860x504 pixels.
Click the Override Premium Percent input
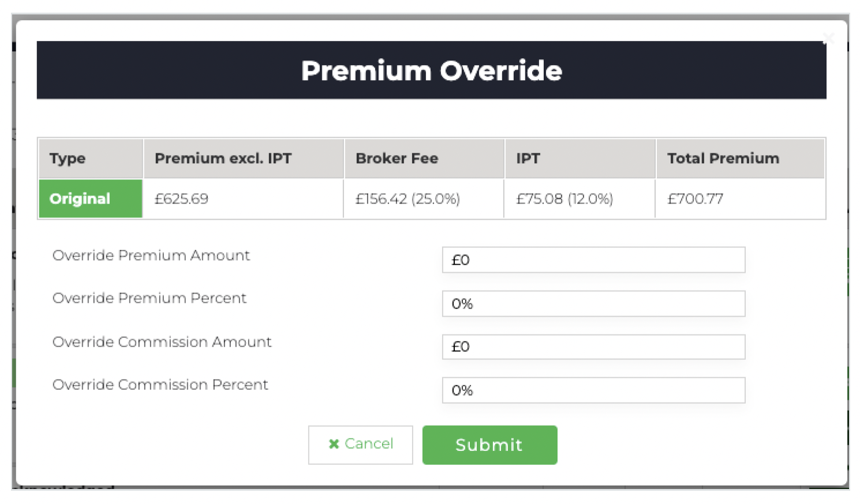(593, 304)
